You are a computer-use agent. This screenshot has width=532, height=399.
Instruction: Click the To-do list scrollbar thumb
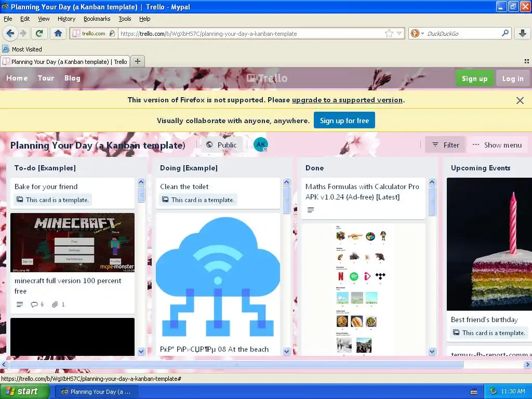141,195
